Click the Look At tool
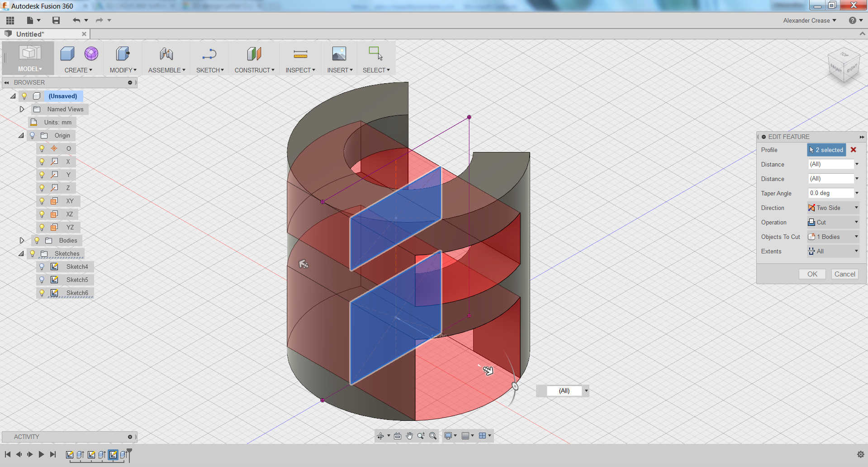868x467 pixels. click(398, 436)
